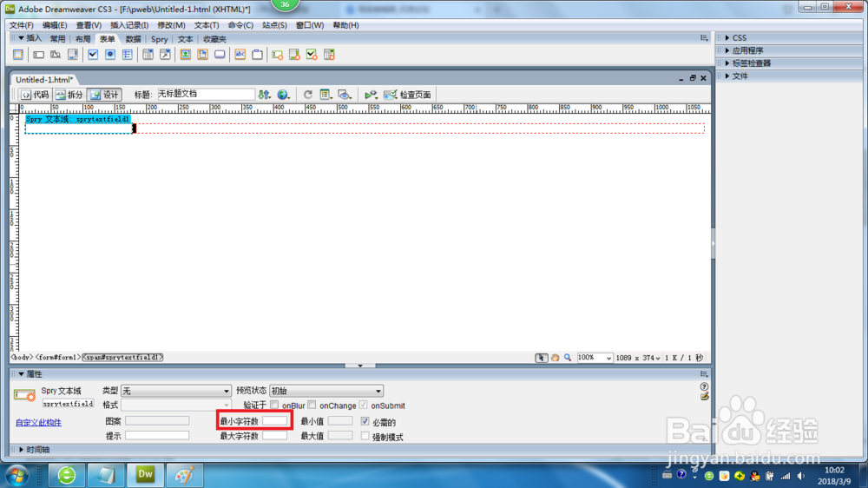Insert a text field icon
868x488 pixels.
38,55
